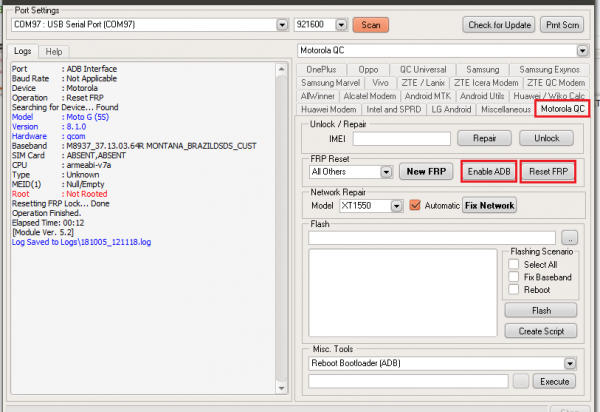Image resolution: width=600 pixels, height=412 pixels.
Task: Open the Intel and SPRD tab
Action: 393,109
